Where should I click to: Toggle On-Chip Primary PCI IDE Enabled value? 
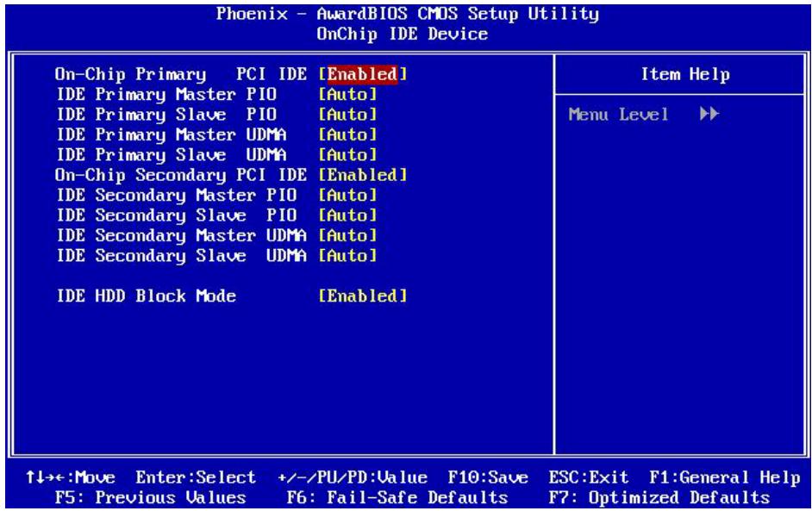click(363, 74)
